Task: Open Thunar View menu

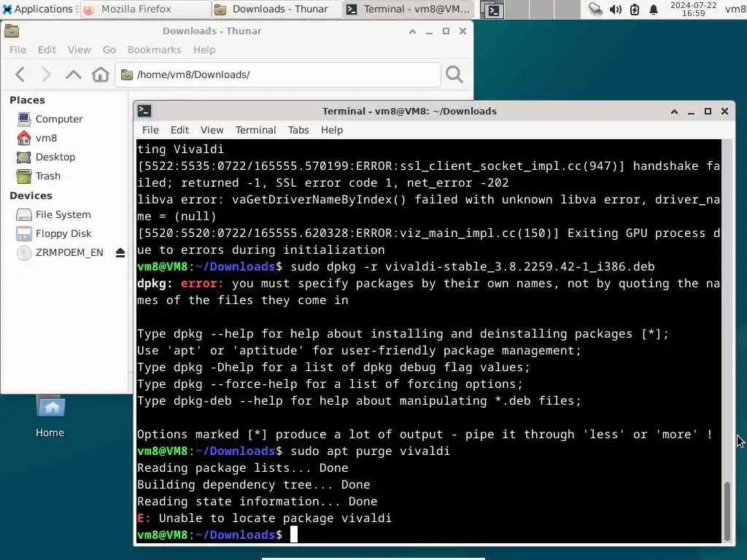Action: tap(79, 50)
